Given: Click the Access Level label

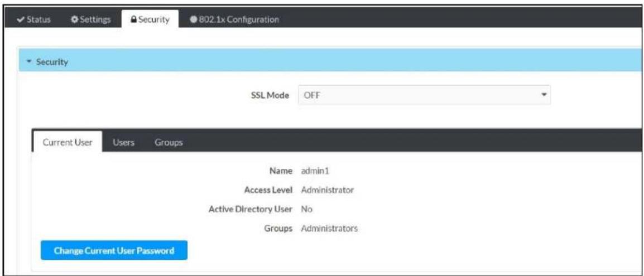Looking at the screenshot, I should tap(268, 190).
